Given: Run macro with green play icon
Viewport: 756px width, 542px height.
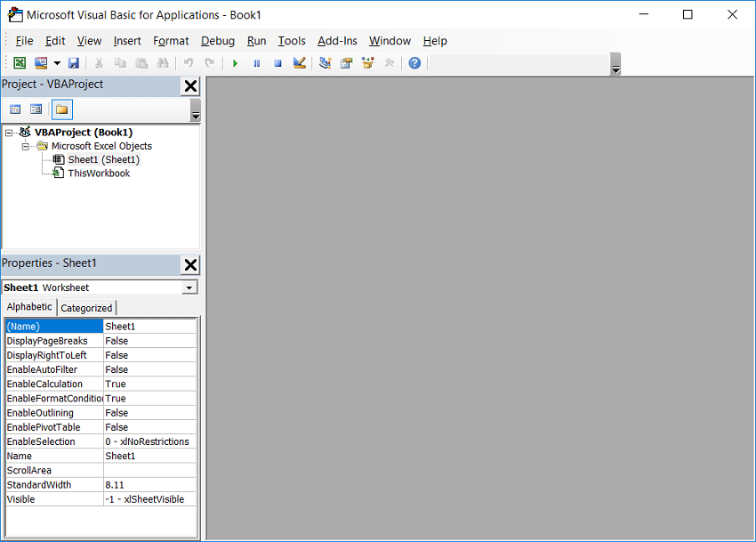Looking at the screenshot, I should pos(236,63).
